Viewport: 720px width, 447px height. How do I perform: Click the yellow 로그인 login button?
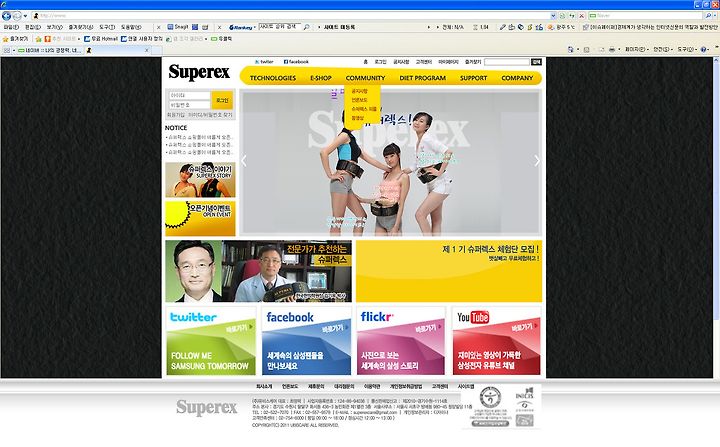[222, 100]
